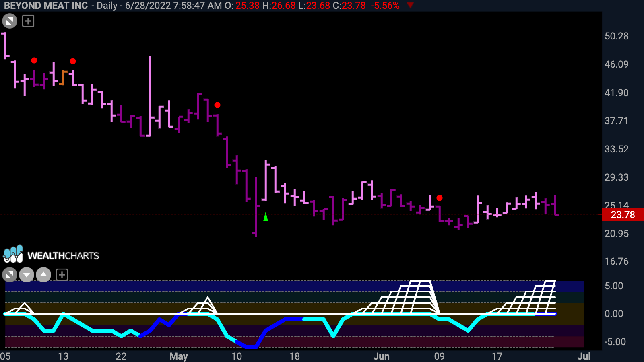Click the '10' date axis label
The height and width of the screenshot is (362, 644).
237,356
